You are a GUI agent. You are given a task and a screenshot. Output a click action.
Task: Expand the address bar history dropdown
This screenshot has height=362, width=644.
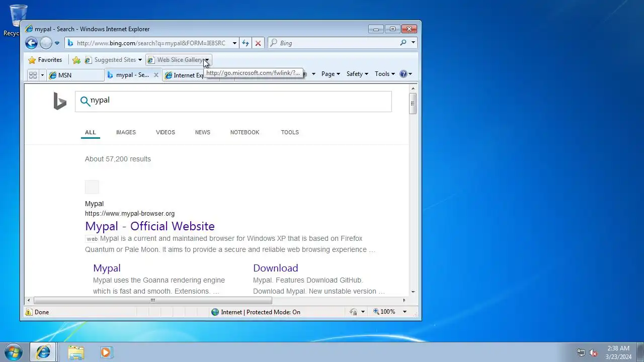234,43
